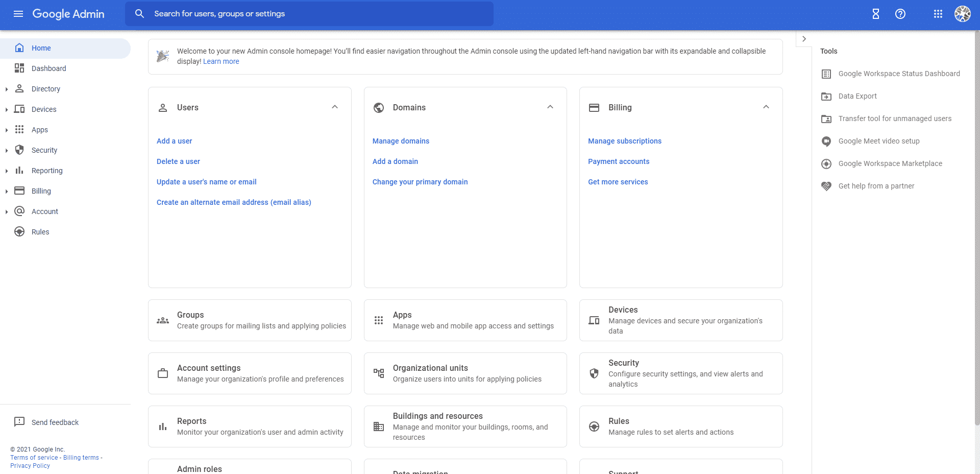Image resolution: width=980 pixels, height=474 pixels.
Task: Click the Transfer tool for unmanaged users icon
Action: (826, 119)
